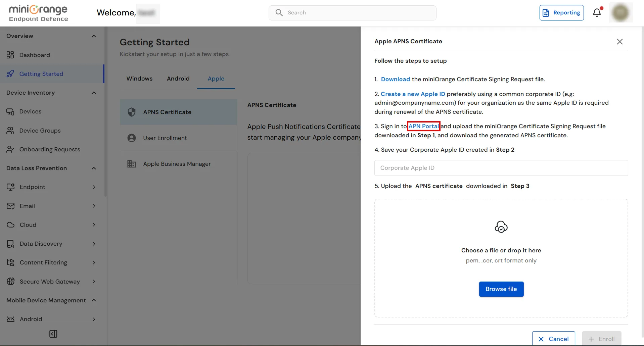Select User Enrollment step
The image size is (644, 346).
[179, 138]
